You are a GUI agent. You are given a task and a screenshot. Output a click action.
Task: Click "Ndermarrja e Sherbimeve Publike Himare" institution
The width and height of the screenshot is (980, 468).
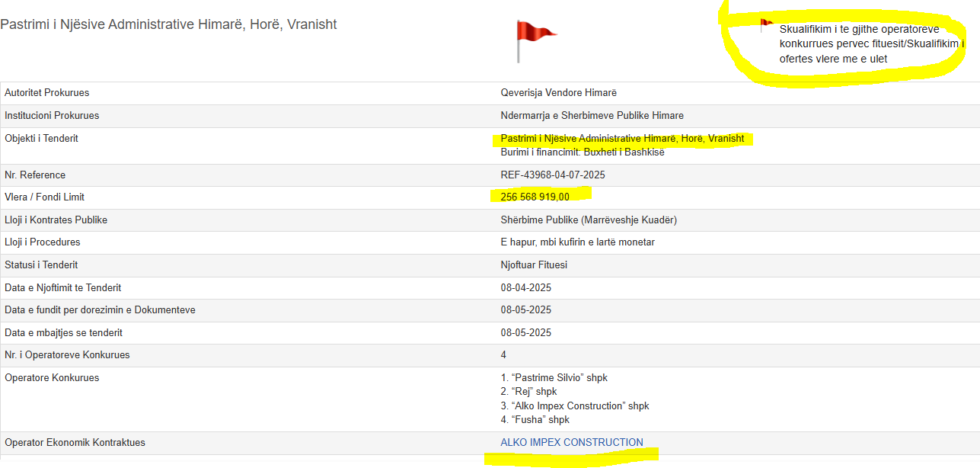(592, 115)
